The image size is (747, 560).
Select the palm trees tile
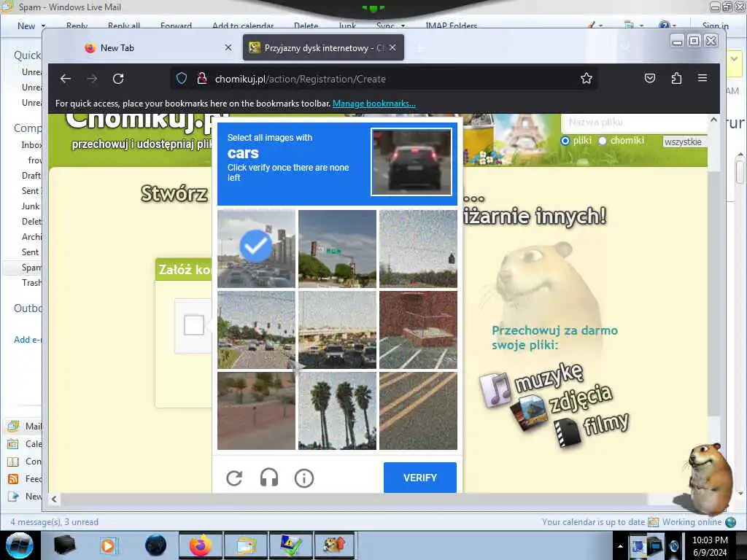tap(337, 411)
